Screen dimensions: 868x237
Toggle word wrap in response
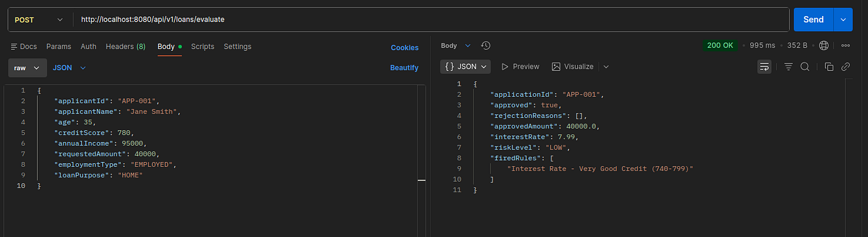click(764, 66)
